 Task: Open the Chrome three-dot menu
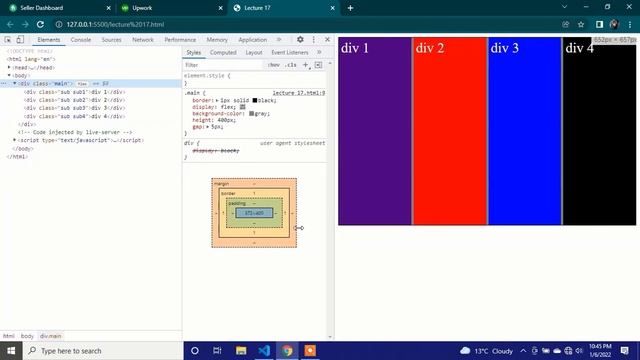tap(630, 24)
